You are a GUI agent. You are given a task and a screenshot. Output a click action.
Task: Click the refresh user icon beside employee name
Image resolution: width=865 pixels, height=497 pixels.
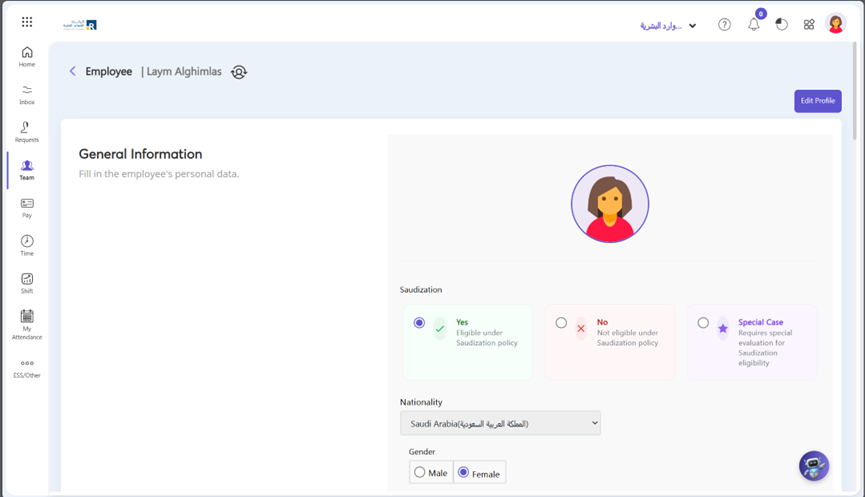pos(239,72)
